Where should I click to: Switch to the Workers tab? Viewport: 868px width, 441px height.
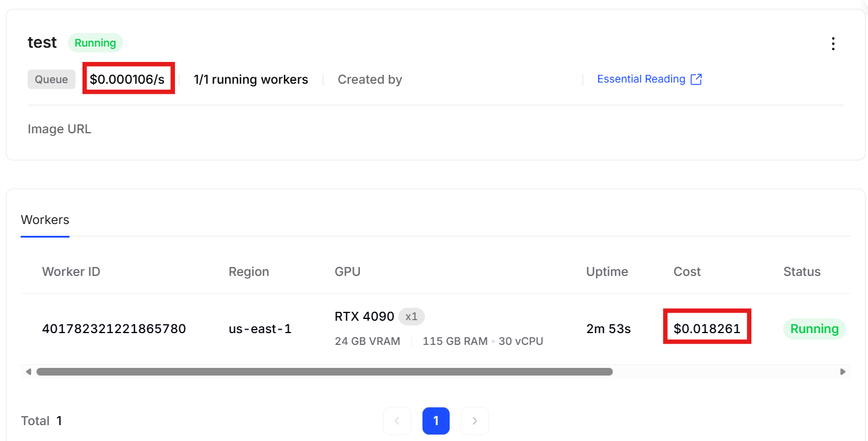[45, 220]
